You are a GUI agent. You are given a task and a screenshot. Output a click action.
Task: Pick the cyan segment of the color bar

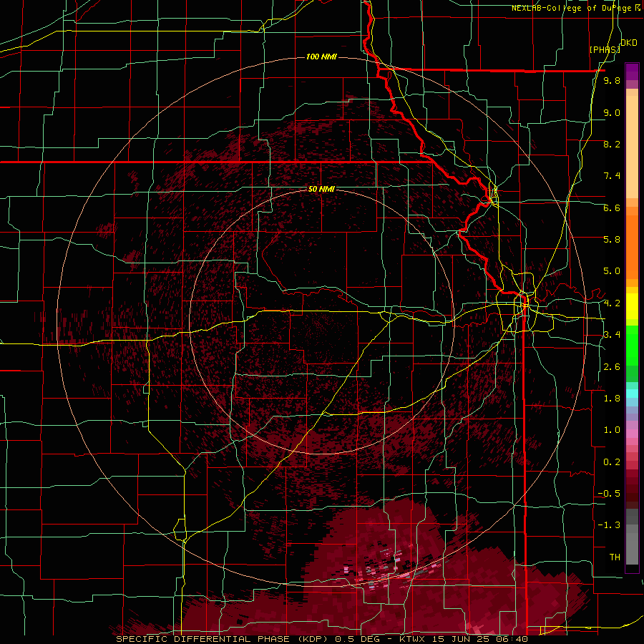tap(632, 394)
